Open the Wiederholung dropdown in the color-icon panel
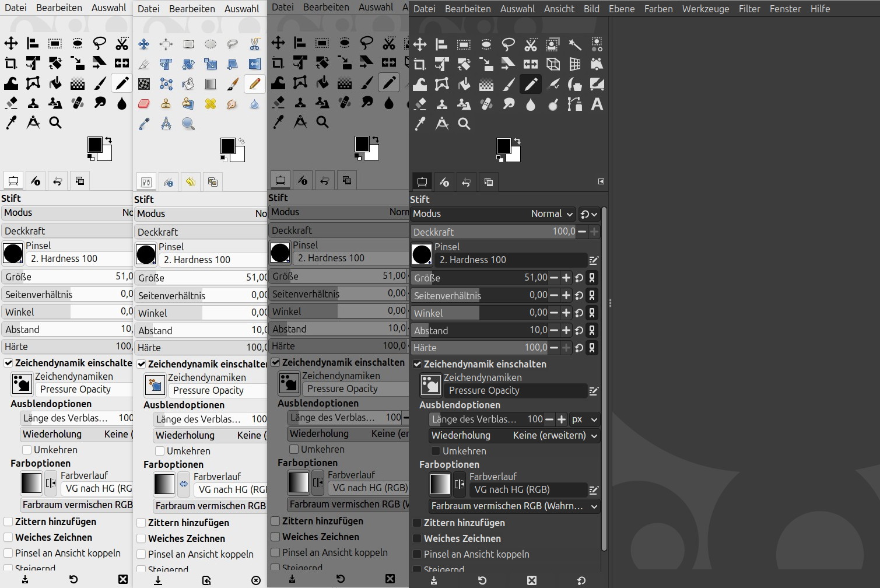Screen dimensions: 880x588 point(210,436)
